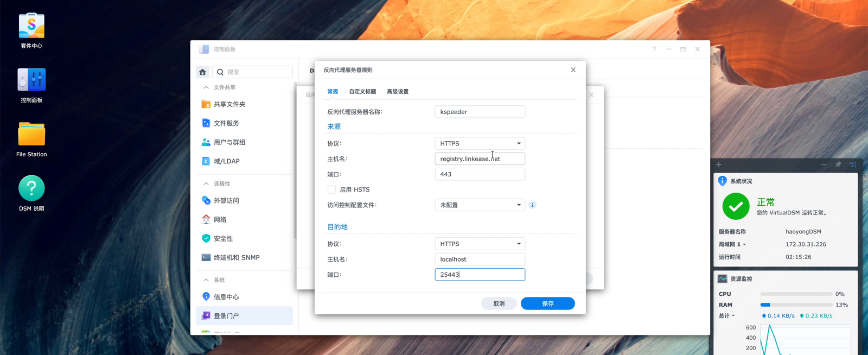868x355 pixels.
Task: Click the 信息中心 icon
Action: (206, 296)
